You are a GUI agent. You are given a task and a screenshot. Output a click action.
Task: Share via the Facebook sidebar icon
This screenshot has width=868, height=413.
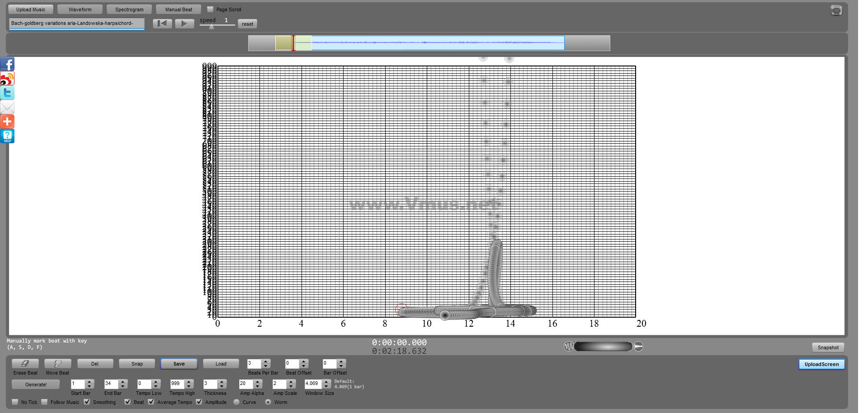click(x=7, y=64)
